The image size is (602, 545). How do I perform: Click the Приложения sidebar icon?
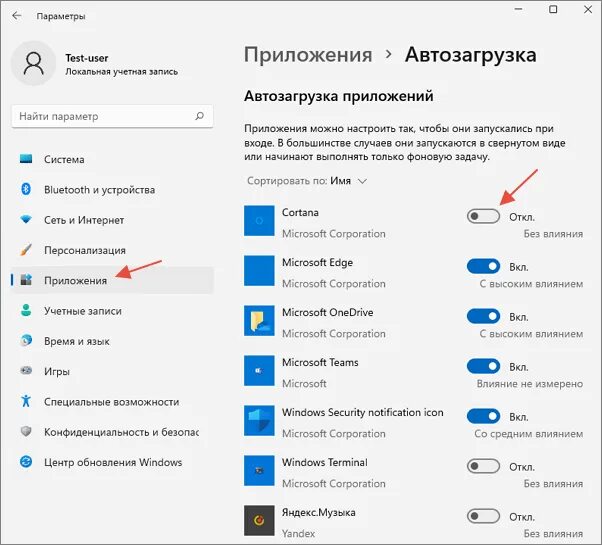tap(26, 280)
